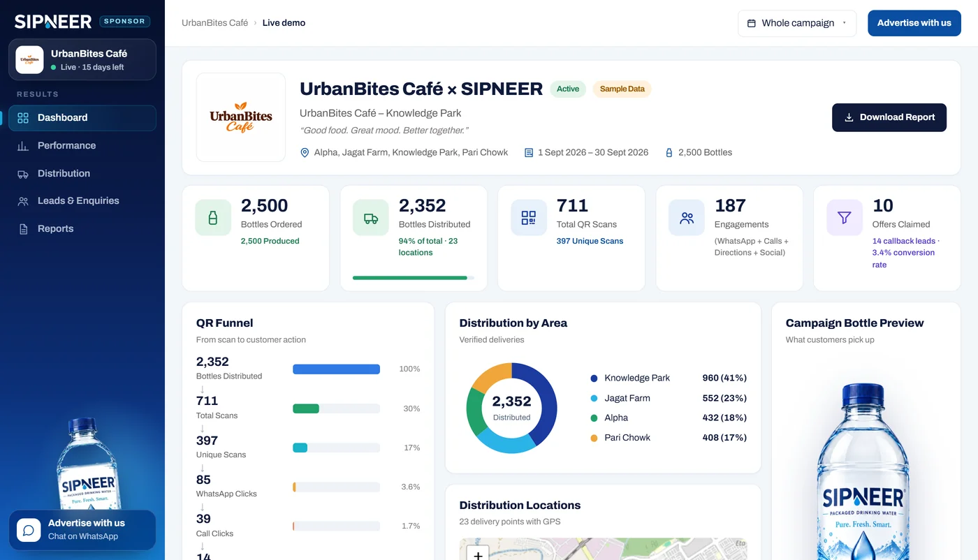
Task: Click the bottle icon beside 2,500 Bottles
Action: (x=669, y=152)
